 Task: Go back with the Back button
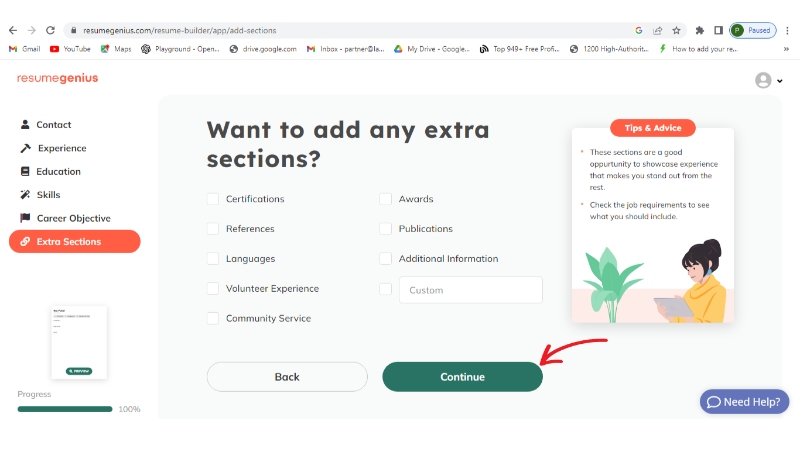point(287,377)
